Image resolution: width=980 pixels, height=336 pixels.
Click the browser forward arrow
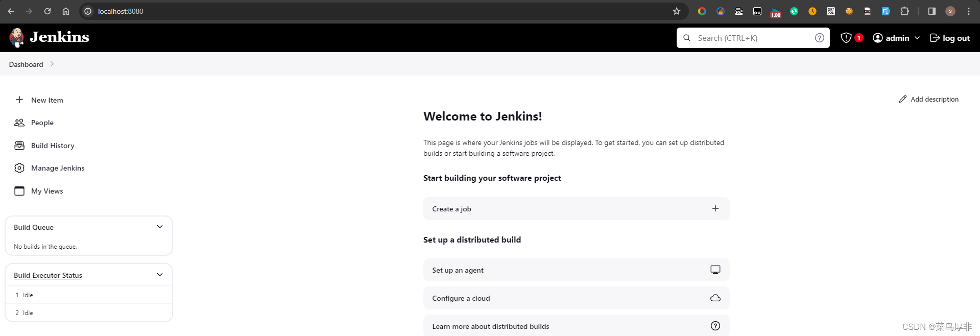click(29, 11)
